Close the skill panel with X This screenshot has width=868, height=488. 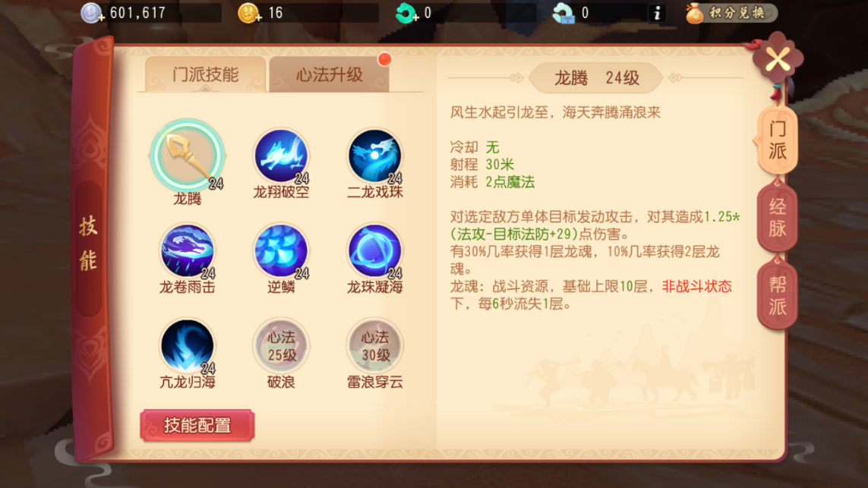pos(777,59)
